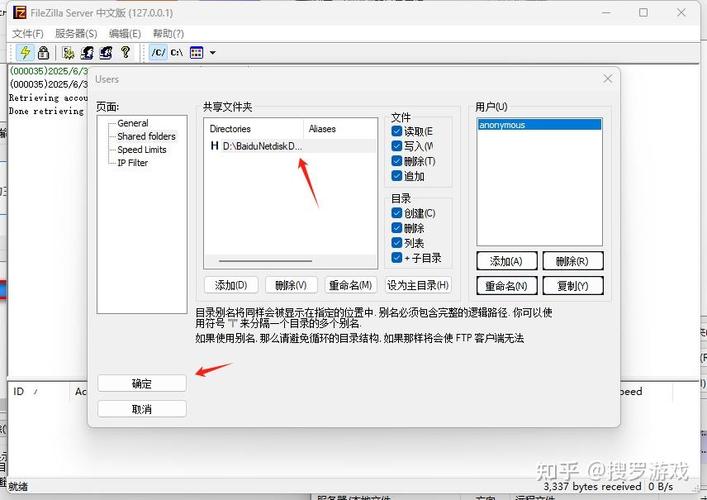
Task: Click the H home marker of D:\BaiduNetdisk directory
Action: 215,146
